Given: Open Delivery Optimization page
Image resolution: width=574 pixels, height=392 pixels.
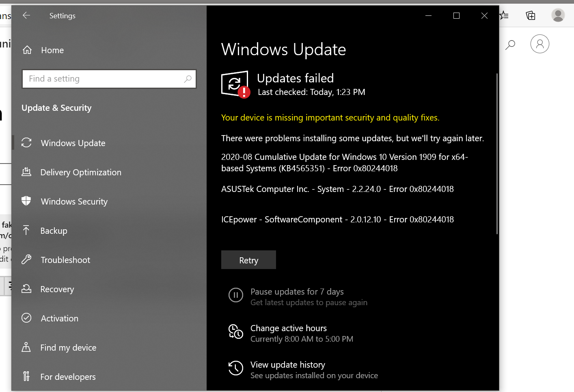Looking at the screenshot, I should (x=81, y=172).
